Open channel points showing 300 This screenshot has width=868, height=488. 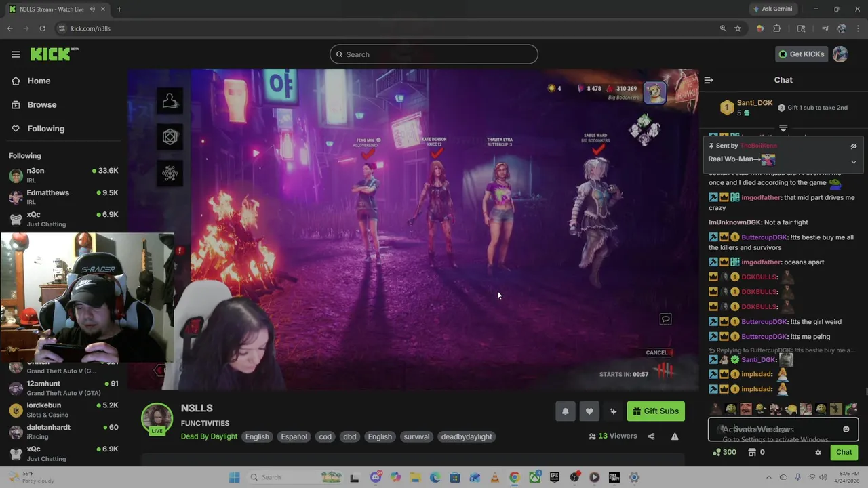click(724, 452)
